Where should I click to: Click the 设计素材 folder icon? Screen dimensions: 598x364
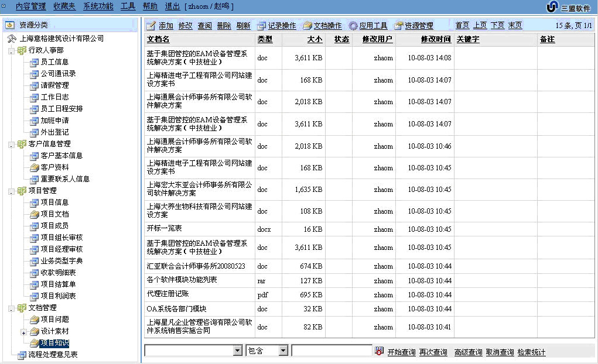point(35,331)
